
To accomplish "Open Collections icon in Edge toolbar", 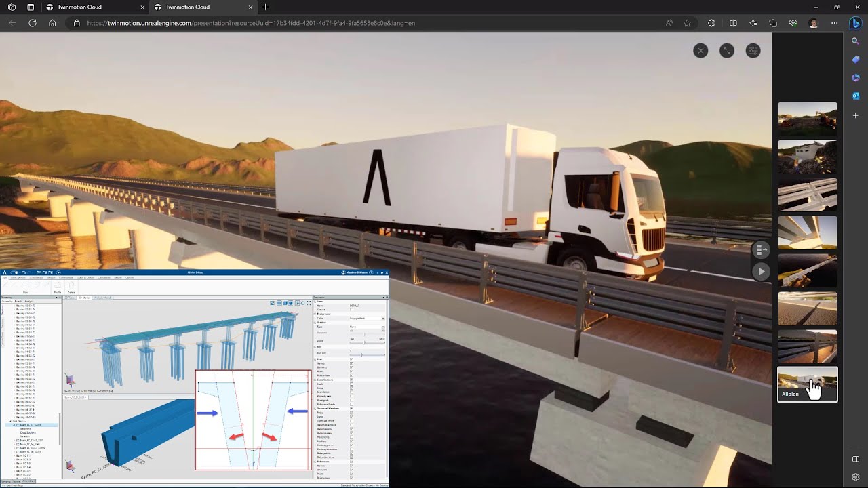I will 773,23.
